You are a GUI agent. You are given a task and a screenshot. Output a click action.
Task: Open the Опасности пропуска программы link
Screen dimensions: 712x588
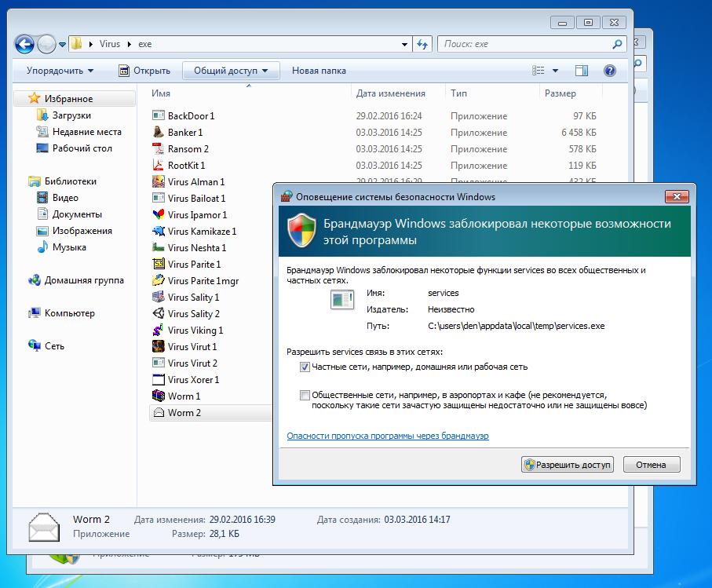coord(388,436)
